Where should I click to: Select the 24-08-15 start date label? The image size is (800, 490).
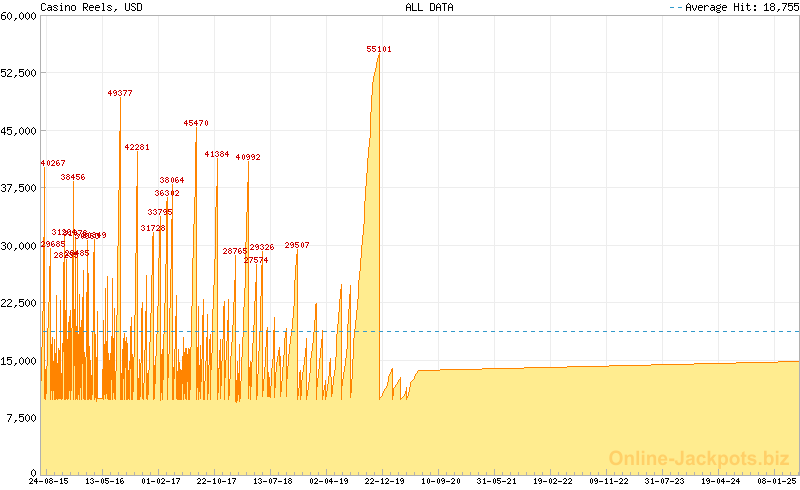pyautogui.click(x=49, y=481)
